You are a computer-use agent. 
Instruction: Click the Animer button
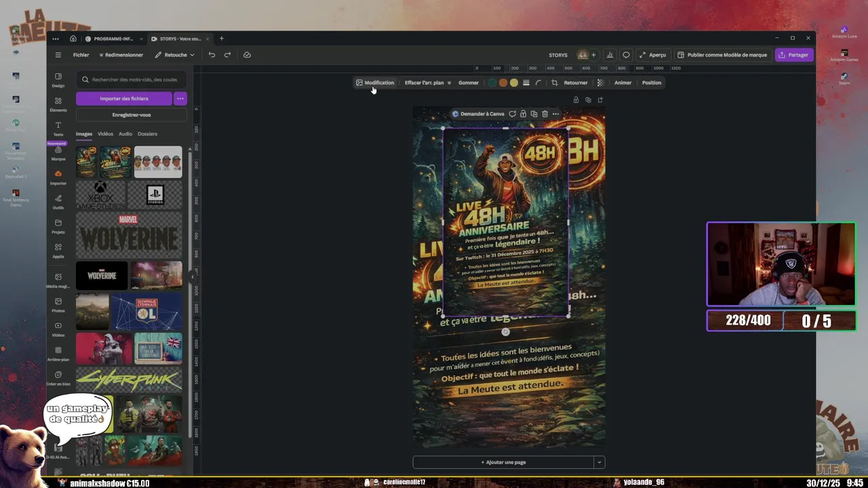coord(623,83)
